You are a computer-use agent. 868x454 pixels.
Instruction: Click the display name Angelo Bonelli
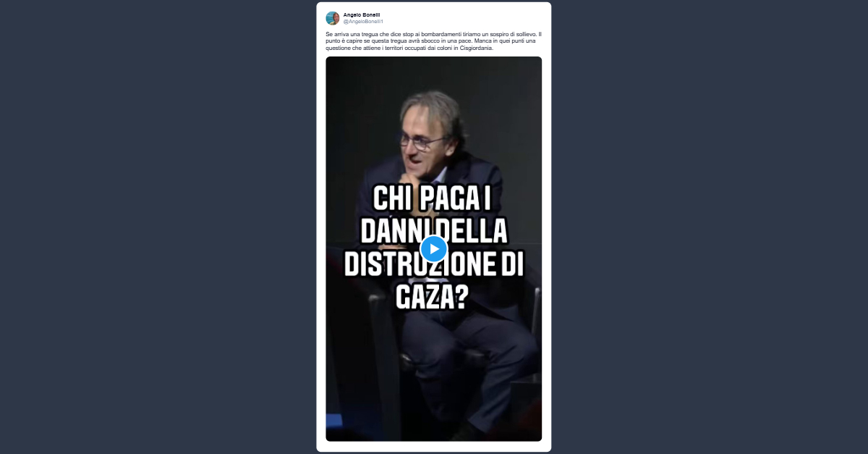click(x=362, y=14)
